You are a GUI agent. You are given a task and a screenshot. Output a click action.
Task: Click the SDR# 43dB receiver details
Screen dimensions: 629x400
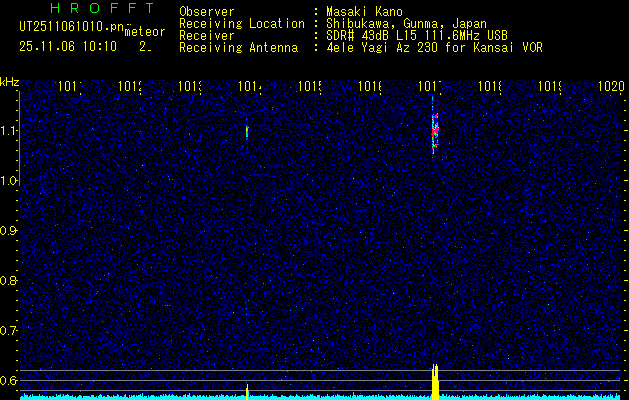(x=403, y=35)
